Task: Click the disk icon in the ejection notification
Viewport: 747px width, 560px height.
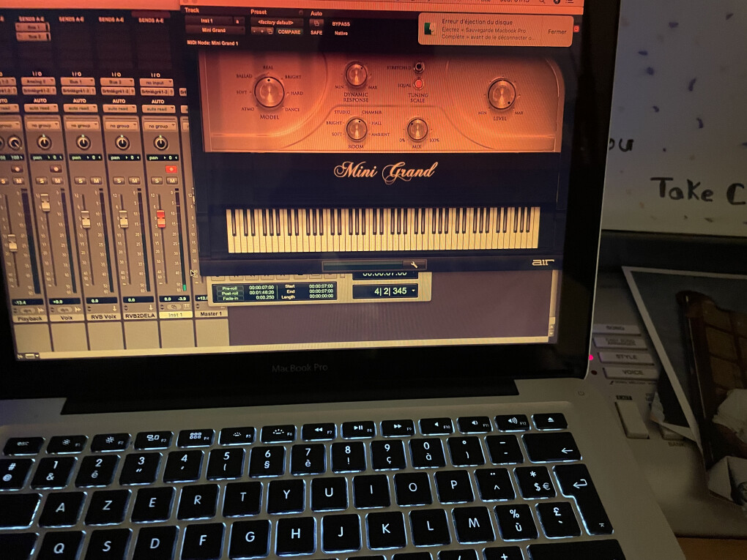Action: [429, 29]
